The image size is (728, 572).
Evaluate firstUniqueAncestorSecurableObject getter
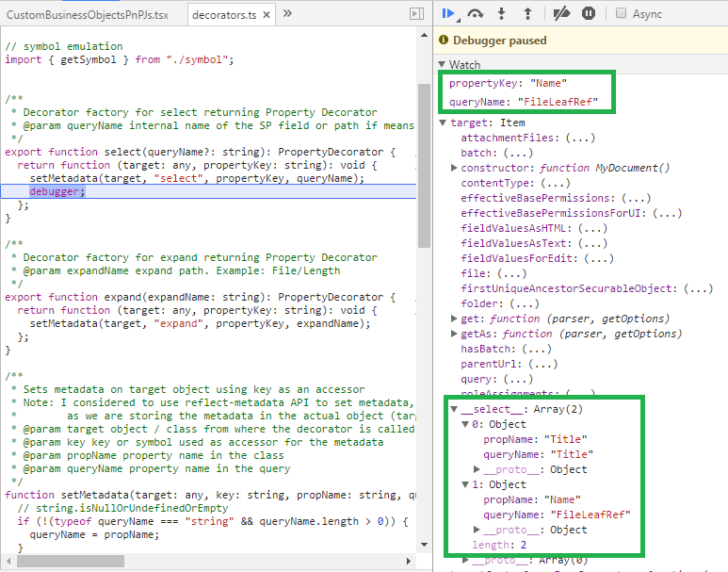tap(698, 288)
